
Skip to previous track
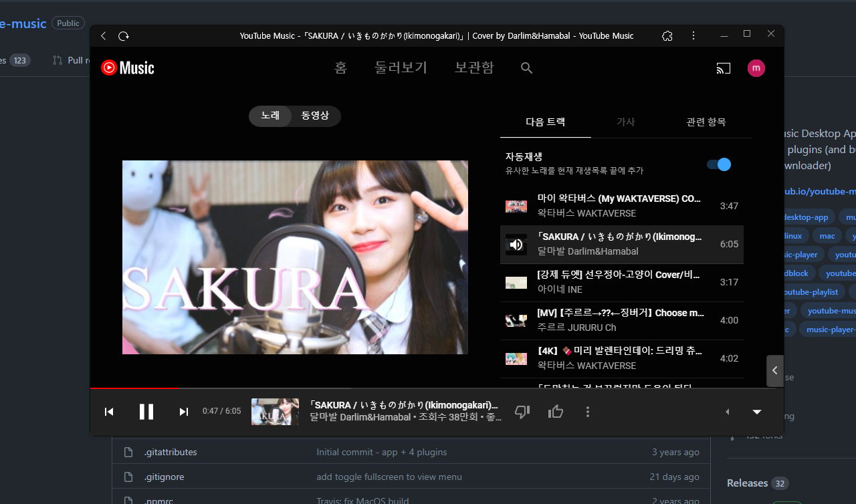click(x=109, y=412)
